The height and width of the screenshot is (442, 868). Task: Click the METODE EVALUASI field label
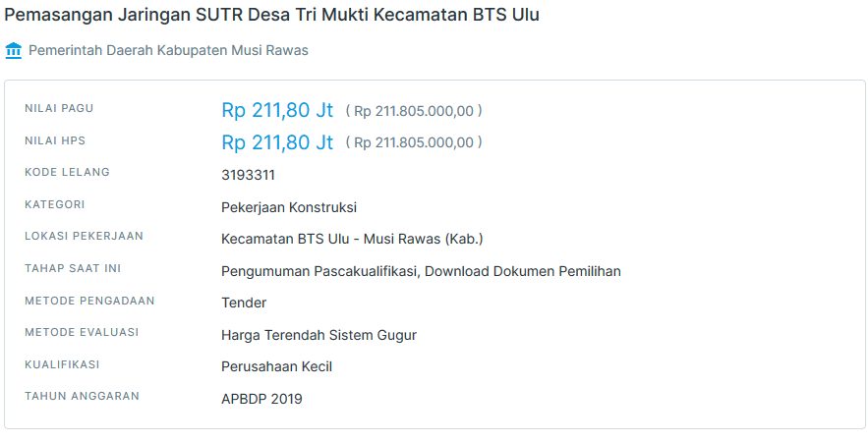82,332
